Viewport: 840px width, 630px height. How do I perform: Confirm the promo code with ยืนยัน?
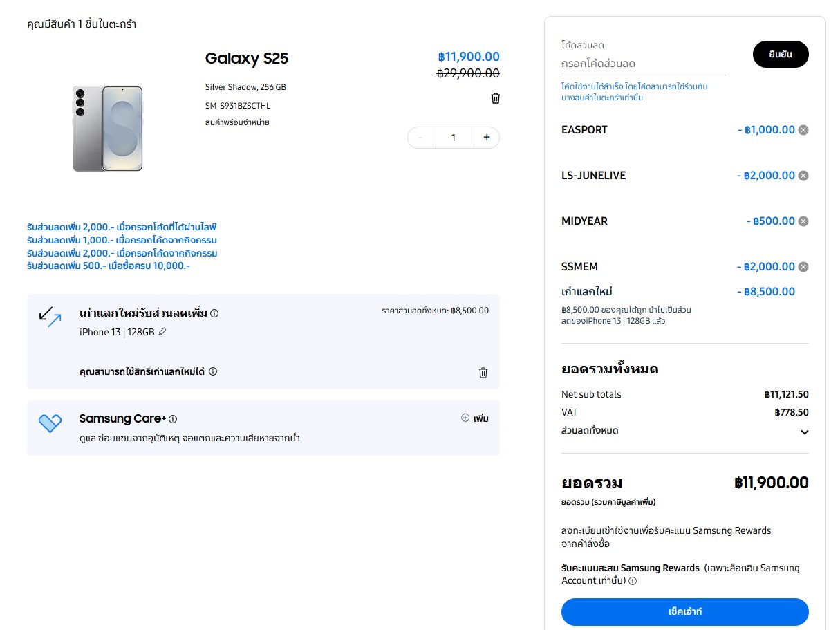click(781, 54)
